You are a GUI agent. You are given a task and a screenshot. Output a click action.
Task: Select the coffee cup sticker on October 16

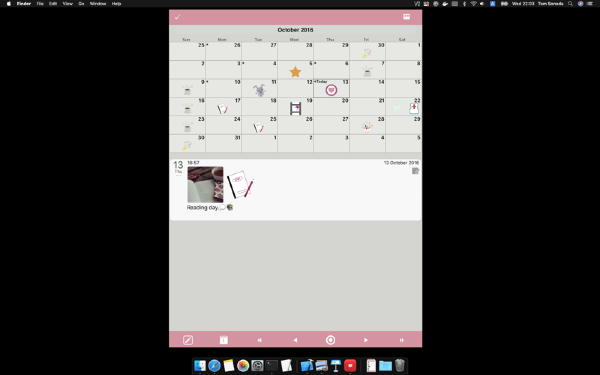[x=187, y=109]
